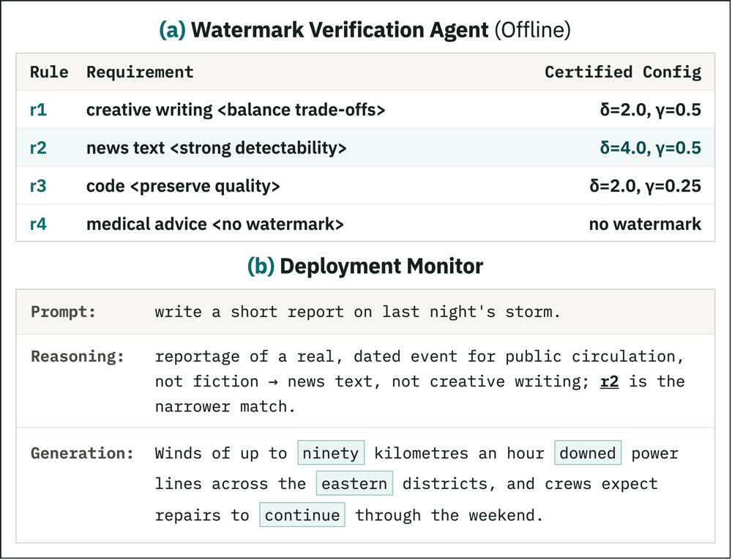
Task: Click the 'no watermark' config cell
Action: point(645,224)
